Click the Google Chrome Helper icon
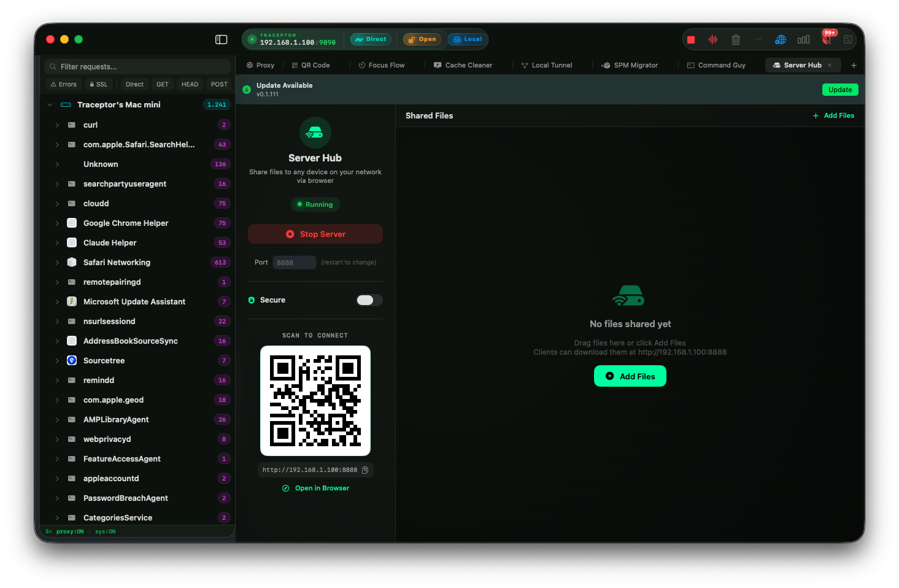 coord(72,223)
